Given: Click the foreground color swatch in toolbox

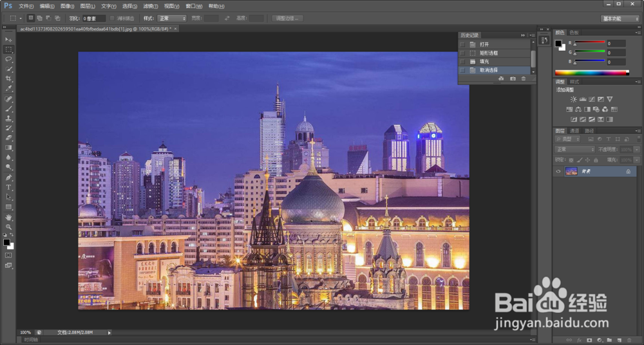Looking at the screenshot, I should tap(6, 242).
